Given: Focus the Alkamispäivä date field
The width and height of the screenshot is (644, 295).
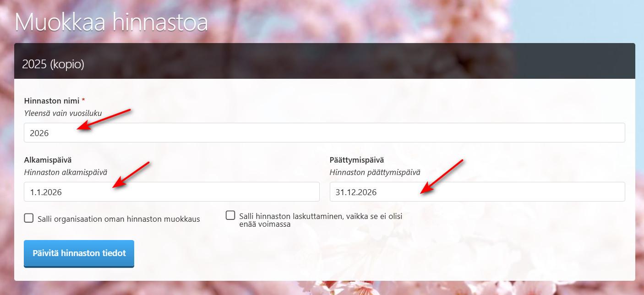Looking at the screenshot, I should coord(172,192).
